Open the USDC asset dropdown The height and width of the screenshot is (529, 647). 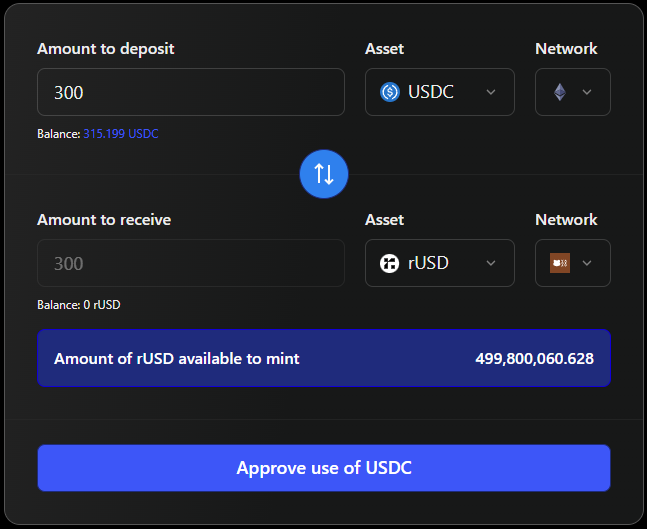click(440, 92)
